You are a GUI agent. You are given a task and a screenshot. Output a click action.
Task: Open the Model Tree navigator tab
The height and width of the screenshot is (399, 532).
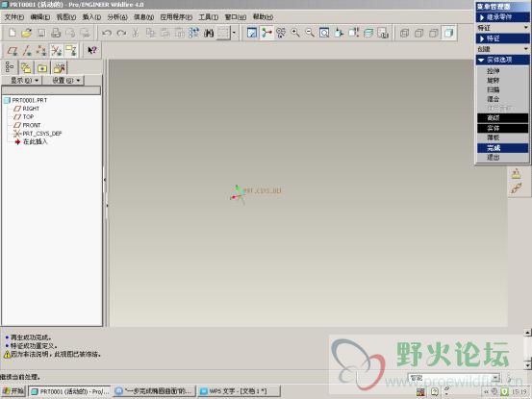coord(10,67)
